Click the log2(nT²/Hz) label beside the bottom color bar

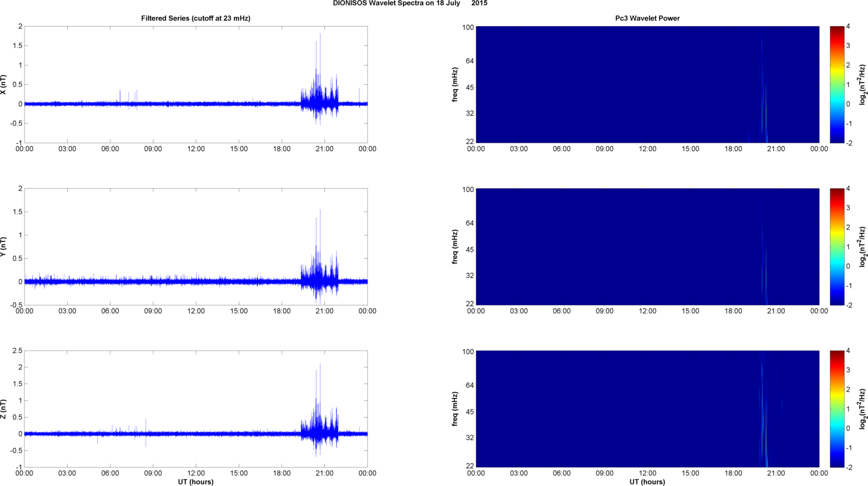[x=862, y=409]
